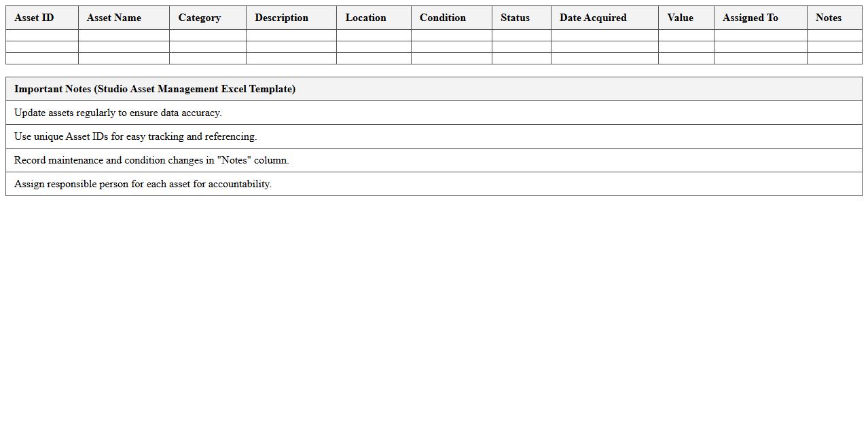Click first empty cell under Asset Name

pyautogui.click(x=124, y=35)
